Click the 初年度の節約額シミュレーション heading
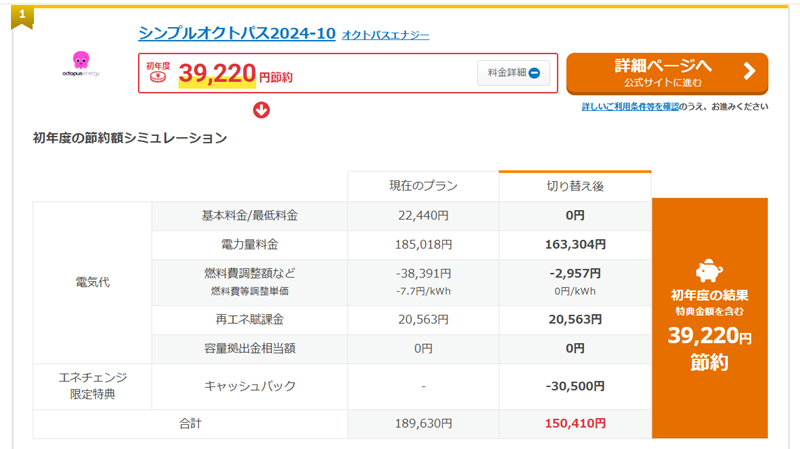800x449 pixels. 130,138
